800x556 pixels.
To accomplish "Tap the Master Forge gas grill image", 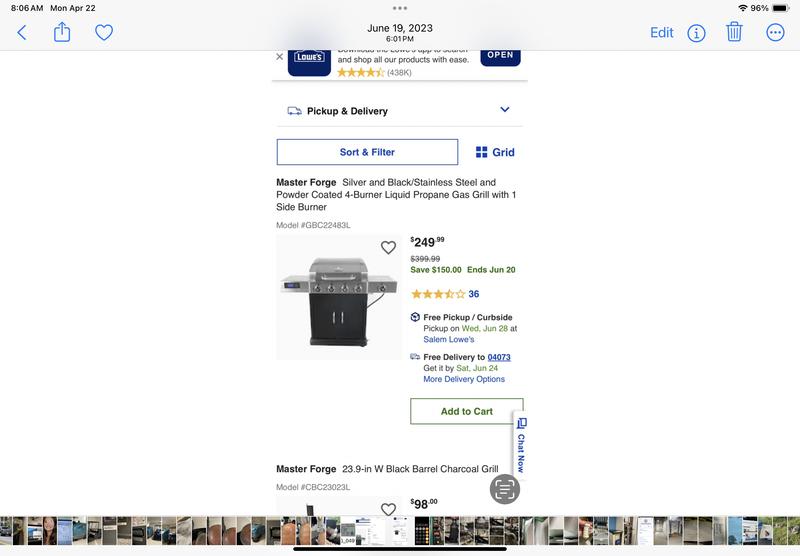I will tap(339, 297).
